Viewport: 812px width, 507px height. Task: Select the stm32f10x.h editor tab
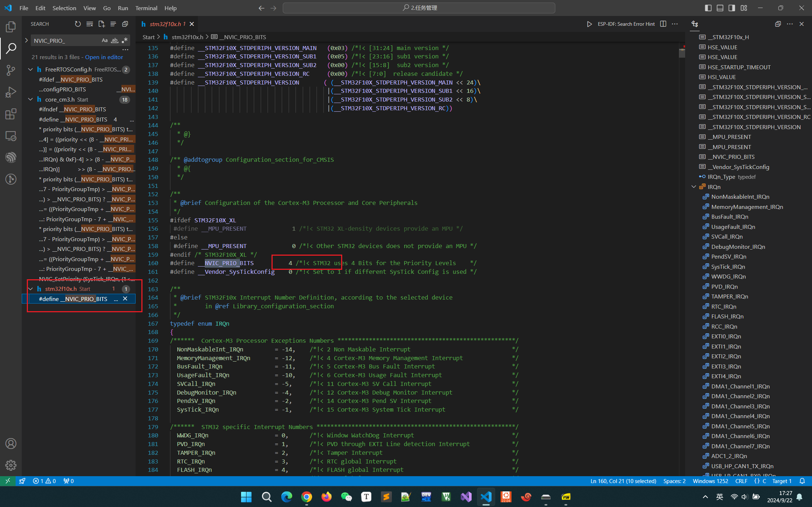coord(165,24)
